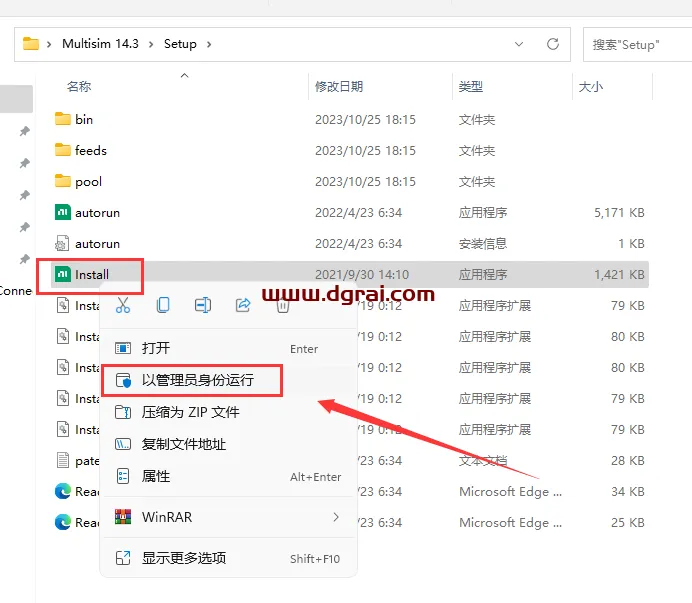This screenshot has height=603, width=692.
Task: Select autorun 安装信息 file name
Action: (97, 244)
